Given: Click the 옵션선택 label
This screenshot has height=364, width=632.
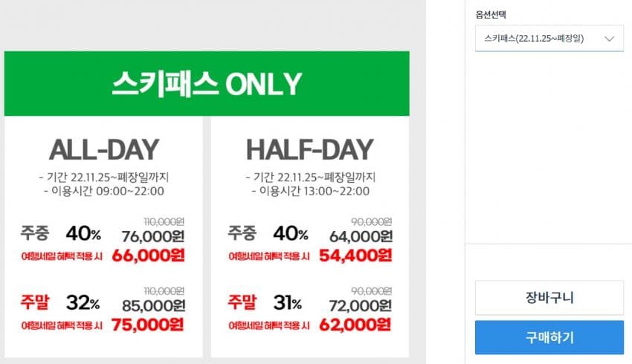Looking at the screenshot, I should 491,14.
